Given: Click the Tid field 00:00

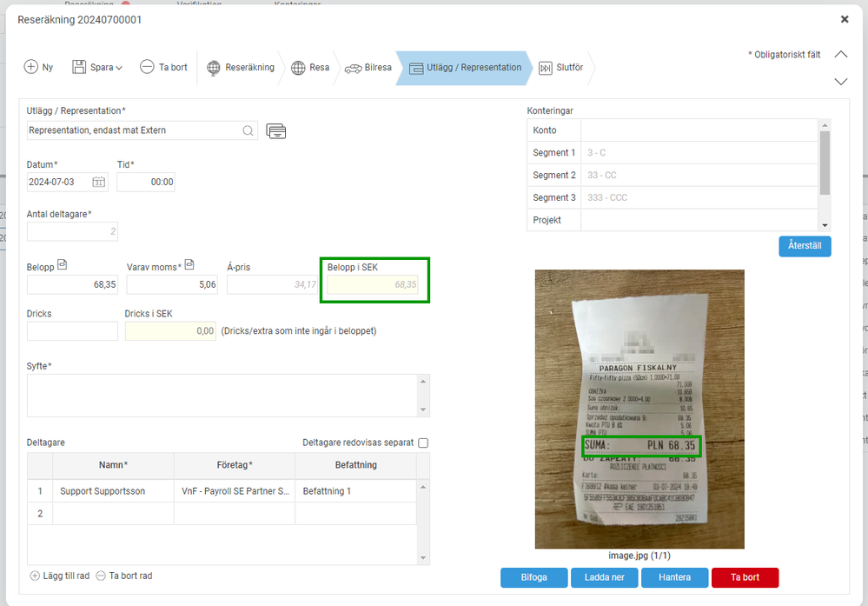Looking at the screenshot, I should point(146,182).
